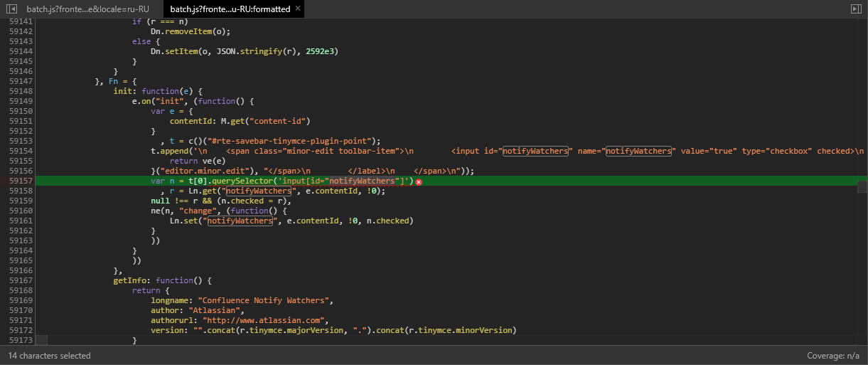Viewport: 868px width, 365px height.
Task: Click 'Fn = {' declaration on line 59147
Action: [x=122, y=81]
